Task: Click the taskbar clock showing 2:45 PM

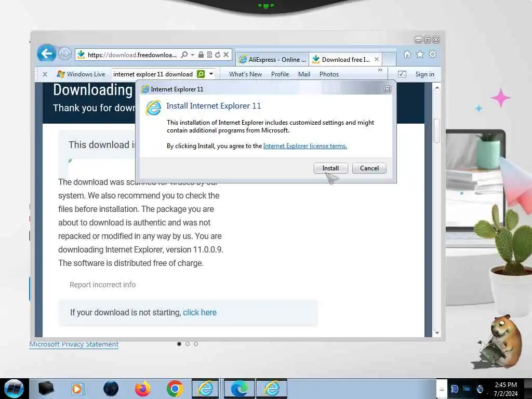Action: 506,389
